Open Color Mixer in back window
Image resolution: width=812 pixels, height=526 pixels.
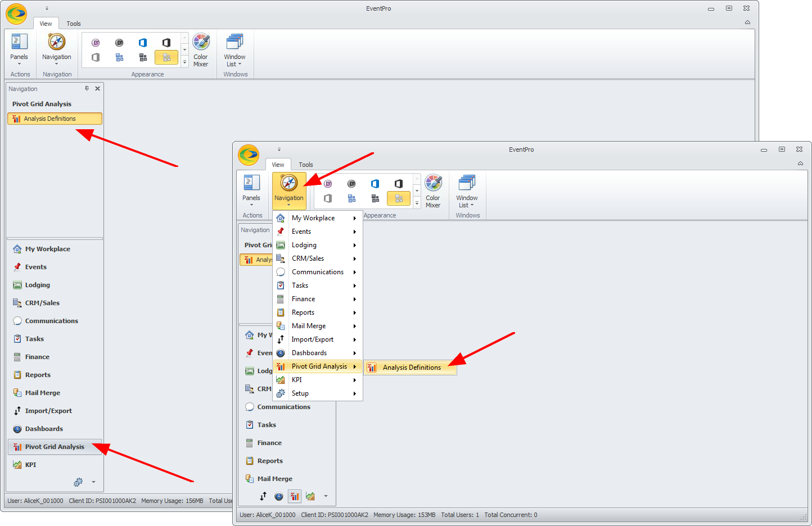(x=201, y=49)
